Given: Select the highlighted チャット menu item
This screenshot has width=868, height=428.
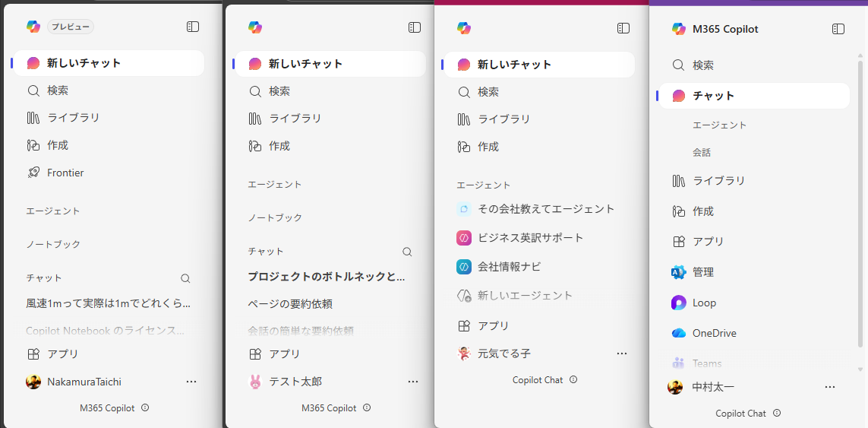Looking at the screenshot, I should click(713, 96).
